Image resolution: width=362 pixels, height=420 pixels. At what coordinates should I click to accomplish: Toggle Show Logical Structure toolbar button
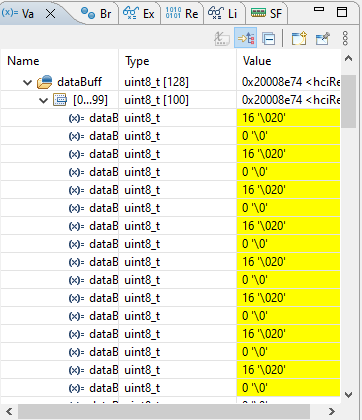(246, 39)
